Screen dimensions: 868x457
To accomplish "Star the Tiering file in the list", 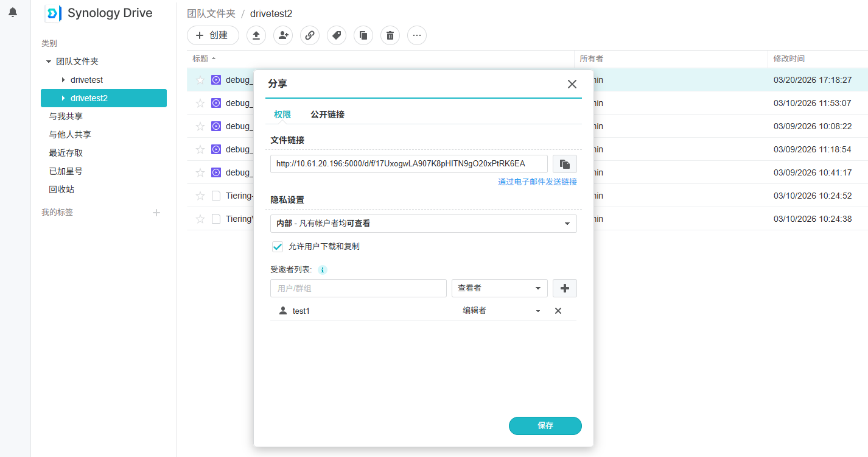I will [200, 196].
